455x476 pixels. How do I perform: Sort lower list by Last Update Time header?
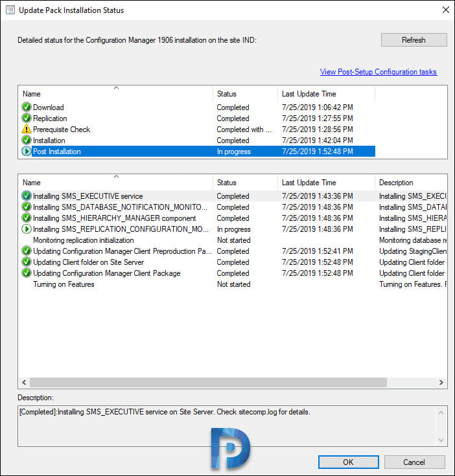326,183
